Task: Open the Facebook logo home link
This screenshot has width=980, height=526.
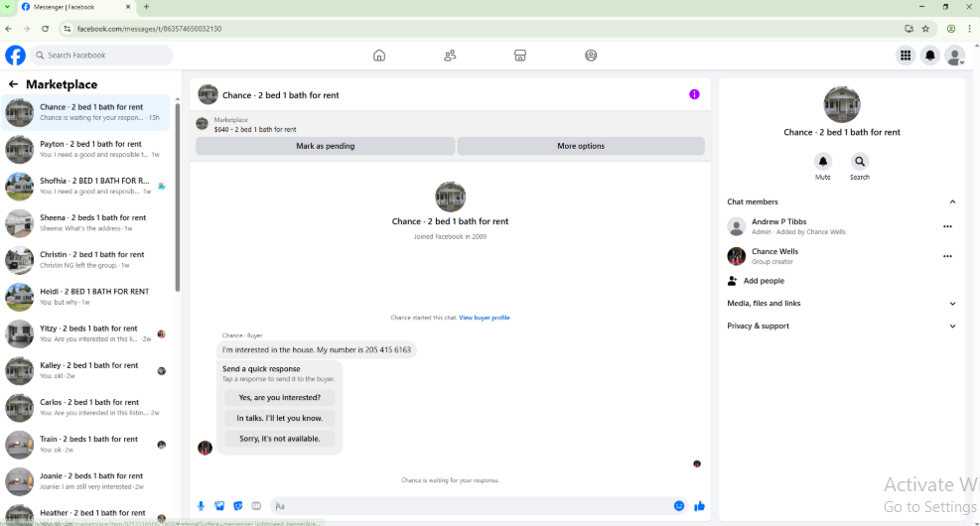Action: (x=16, y=55)
